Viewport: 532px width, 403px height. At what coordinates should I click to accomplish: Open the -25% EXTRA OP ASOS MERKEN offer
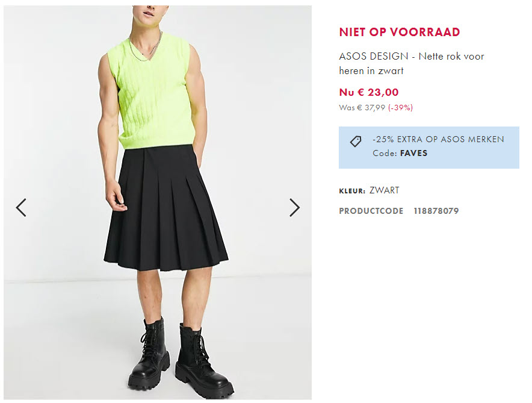pyautogui.click(x=438, y=139)
